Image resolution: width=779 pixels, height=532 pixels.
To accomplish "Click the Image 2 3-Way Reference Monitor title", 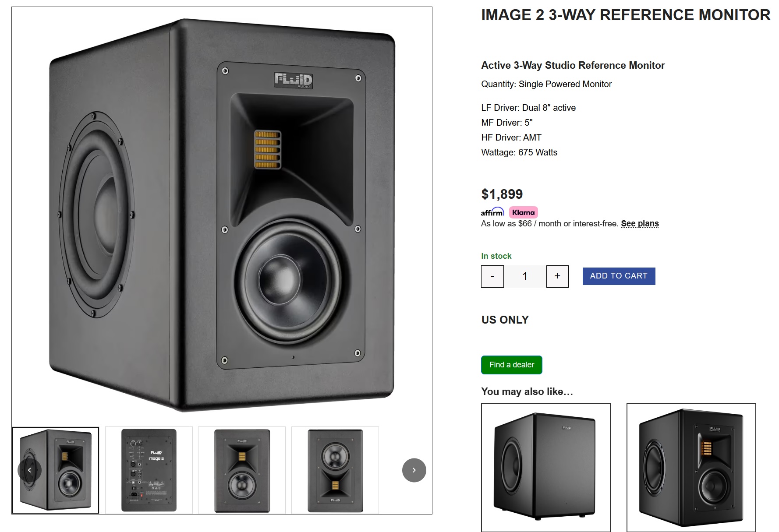I will (x=626, y=15).
